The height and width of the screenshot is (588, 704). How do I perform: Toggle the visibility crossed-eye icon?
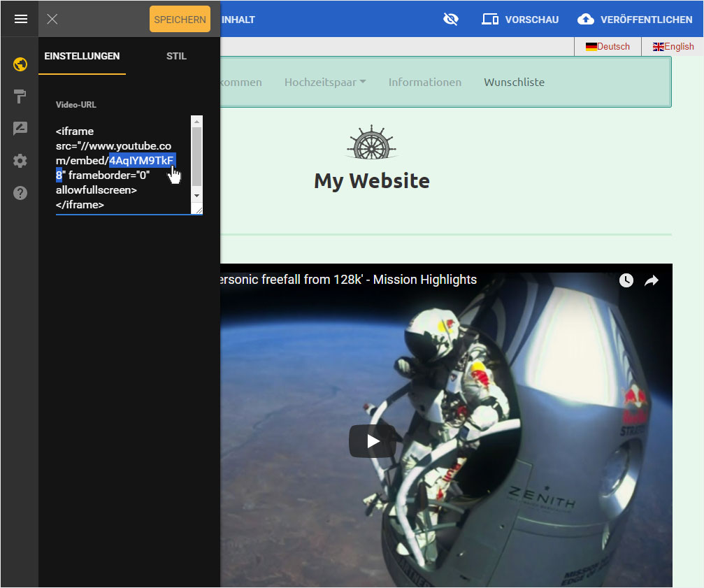tap(450, 20)
